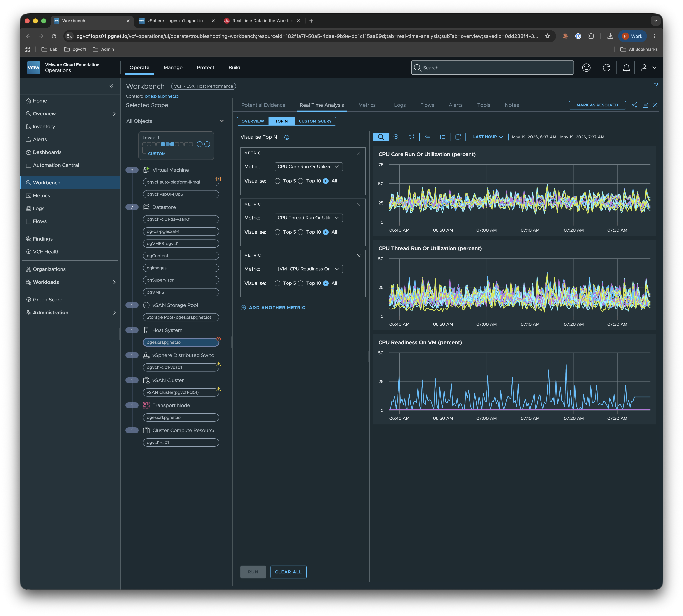Switch to the Logs tab in Workbench

tap(400, 105)
